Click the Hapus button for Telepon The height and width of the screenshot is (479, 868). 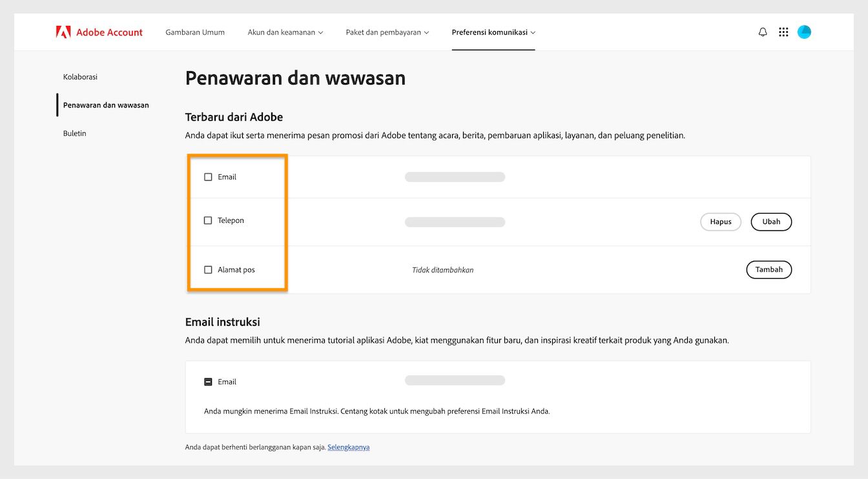721,221
